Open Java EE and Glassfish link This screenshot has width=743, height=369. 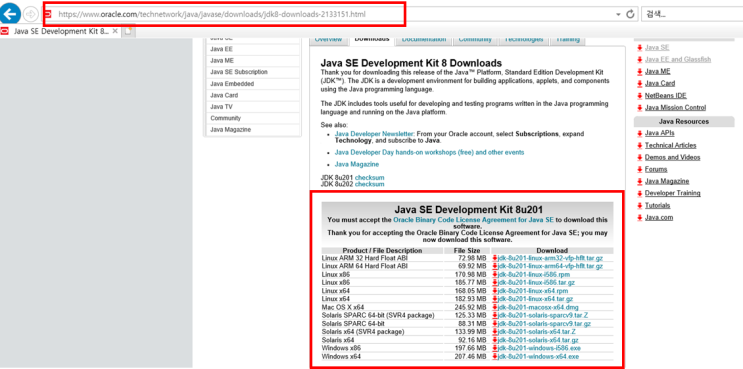[678, 59]
